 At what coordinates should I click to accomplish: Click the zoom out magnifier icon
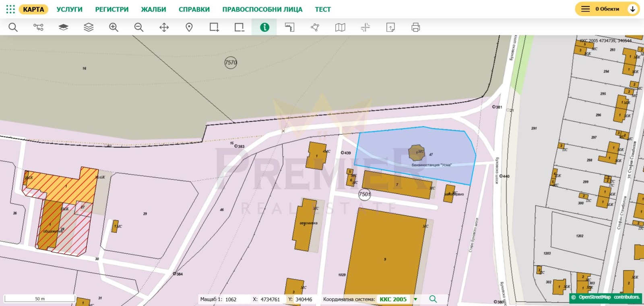[x=139, y=27]
